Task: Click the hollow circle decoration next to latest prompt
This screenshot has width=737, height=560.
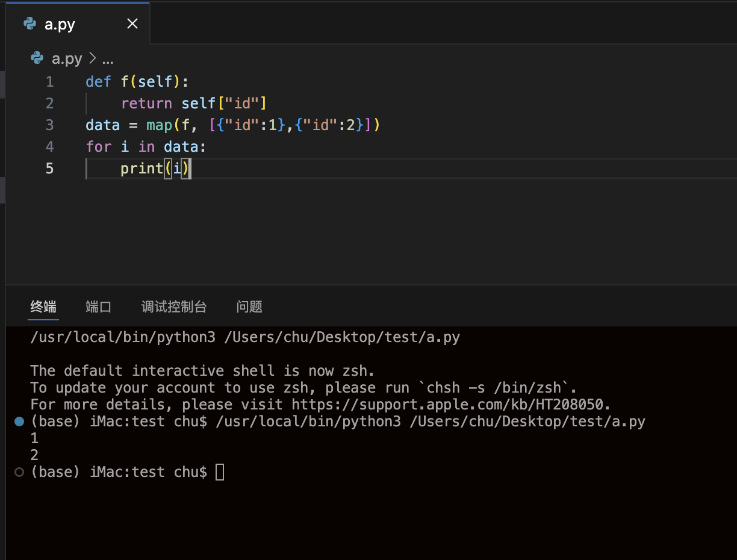Action: coord(19,471)
